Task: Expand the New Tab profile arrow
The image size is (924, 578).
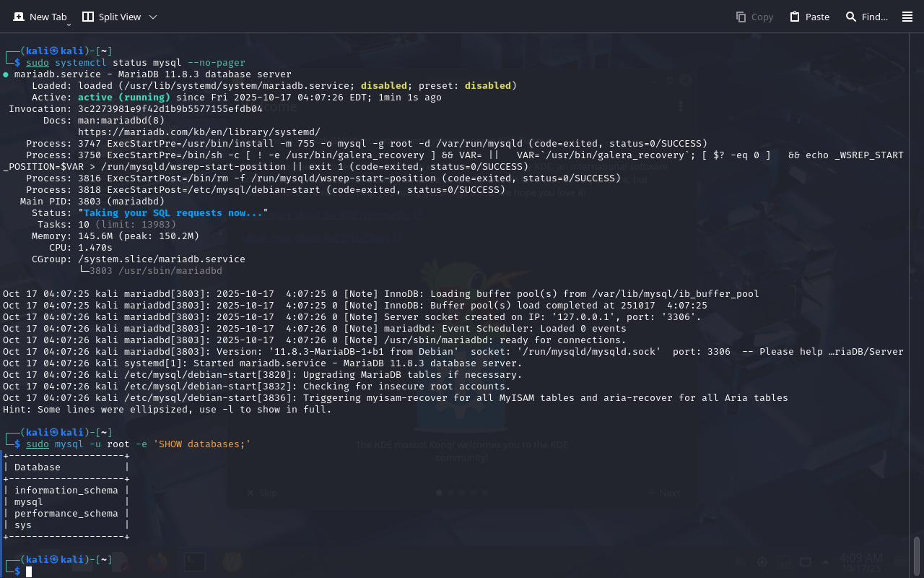Action: pos(69,25)
